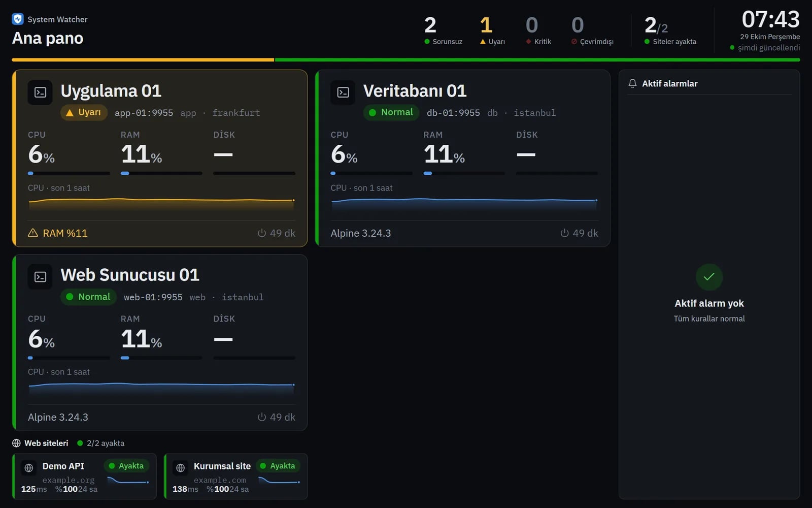Click the RAM usage bar on Veritabanı 01
812x508 pixels.
(x=464, y=173)
